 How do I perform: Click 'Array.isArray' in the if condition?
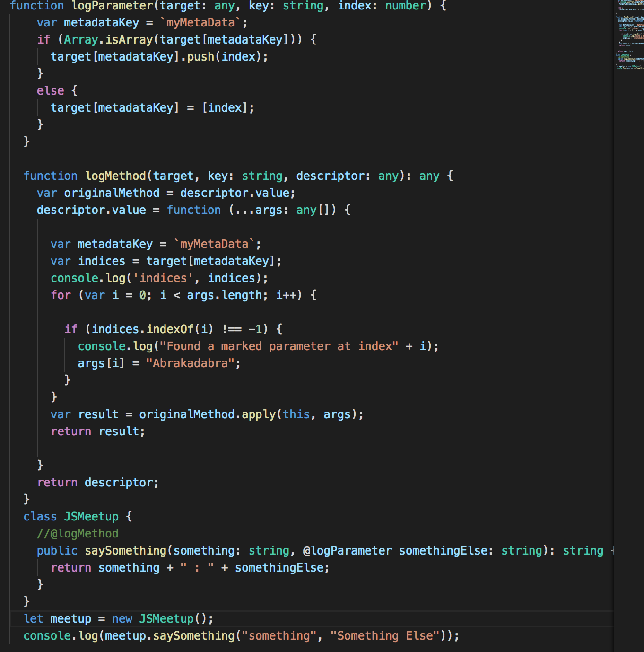[x=108, y=40]
